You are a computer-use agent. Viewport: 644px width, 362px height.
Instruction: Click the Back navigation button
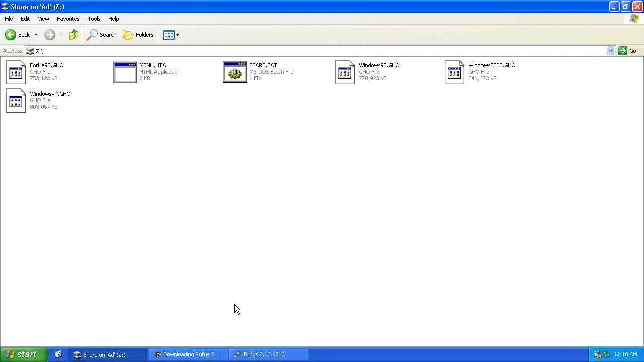18,35
